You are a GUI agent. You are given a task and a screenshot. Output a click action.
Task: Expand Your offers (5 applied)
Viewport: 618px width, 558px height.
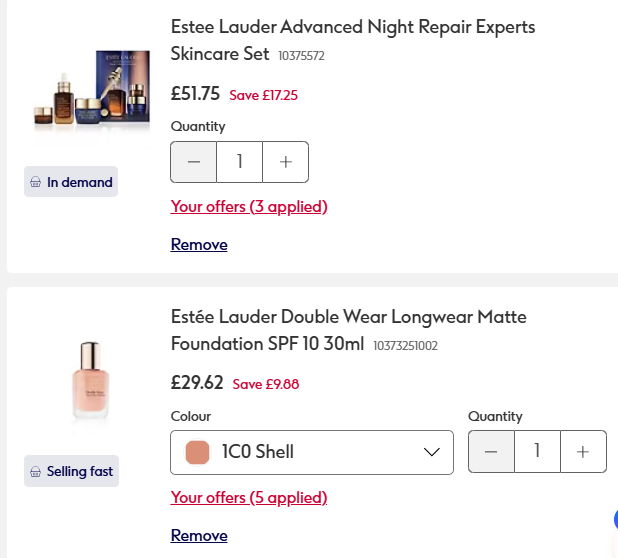tap(249, 497)
